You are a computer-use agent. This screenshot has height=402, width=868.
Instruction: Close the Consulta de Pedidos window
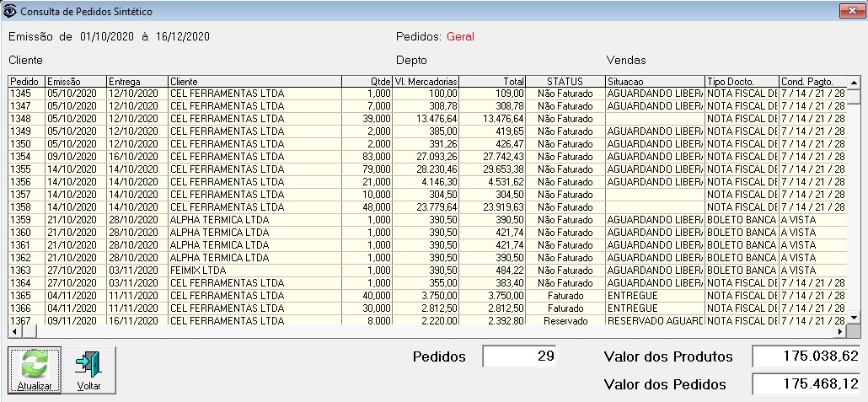[x=850, y=10]
